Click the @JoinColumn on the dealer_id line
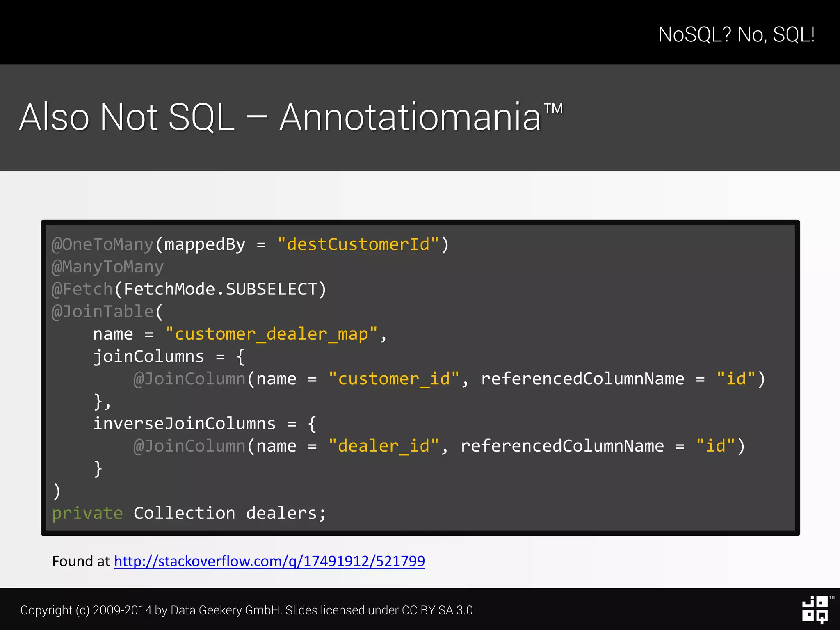 click(x=189, y=446)
